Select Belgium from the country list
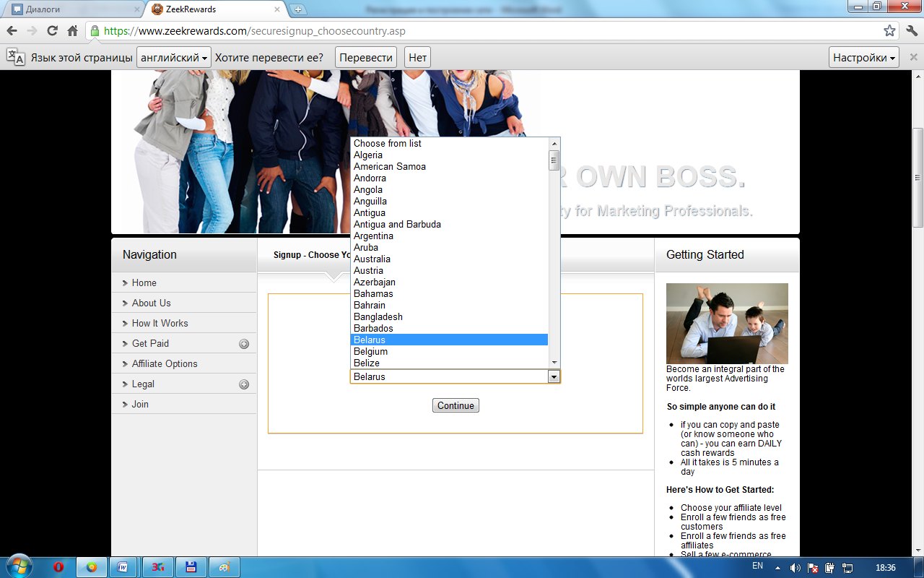The image size is (924, 578). (449, 351)
